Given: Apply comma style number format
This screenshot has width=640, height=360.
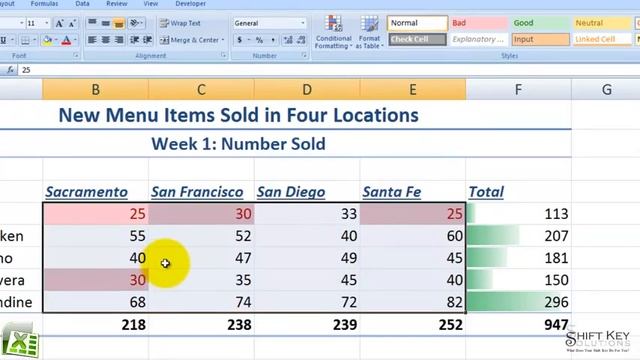Looking at the screenshot, I should [x=273, y=40].
